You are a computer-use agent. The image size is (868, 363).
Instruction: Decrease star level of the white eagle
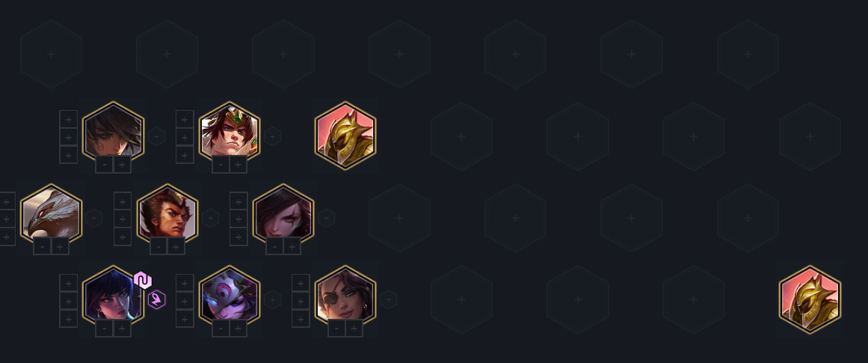click(42, 247)
